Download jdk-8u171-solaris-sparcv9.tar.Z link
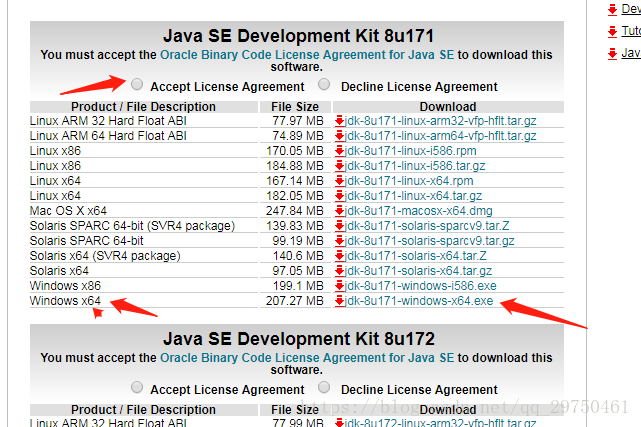The height and width of the screenshot is (427, 641). pos(427,226)
